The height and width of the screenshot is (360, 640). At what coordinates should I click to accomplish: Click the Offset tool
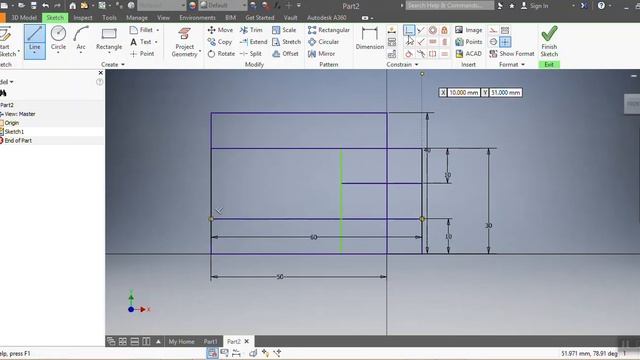[285, 53]
